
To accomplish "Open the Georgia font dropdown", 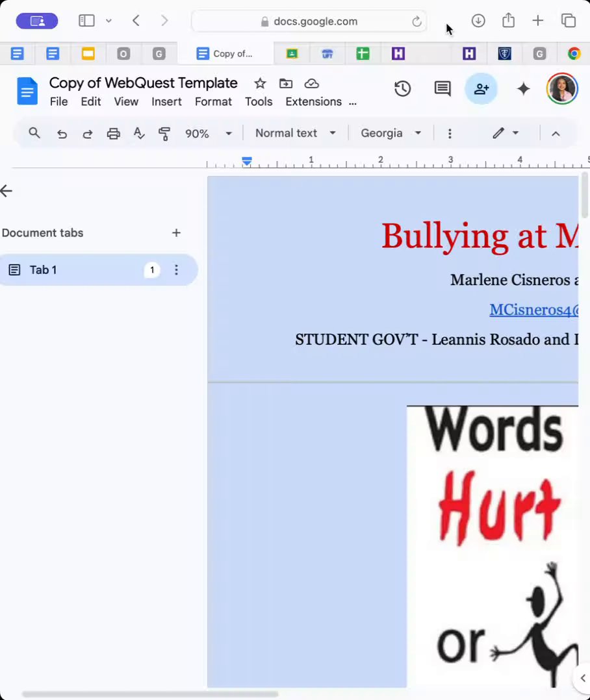I will pyautogui.click(x=391, y=133).
